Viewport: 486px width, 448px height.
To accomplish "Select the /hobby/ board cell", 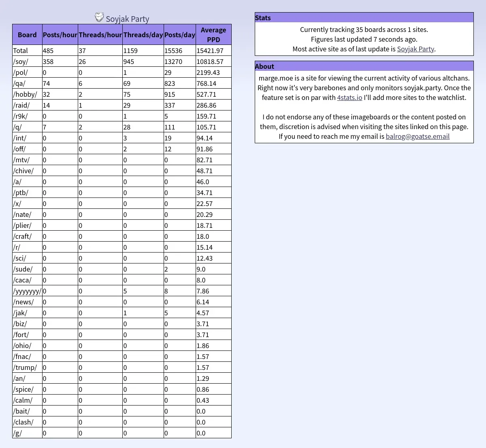I will click(x=27, y=94).
